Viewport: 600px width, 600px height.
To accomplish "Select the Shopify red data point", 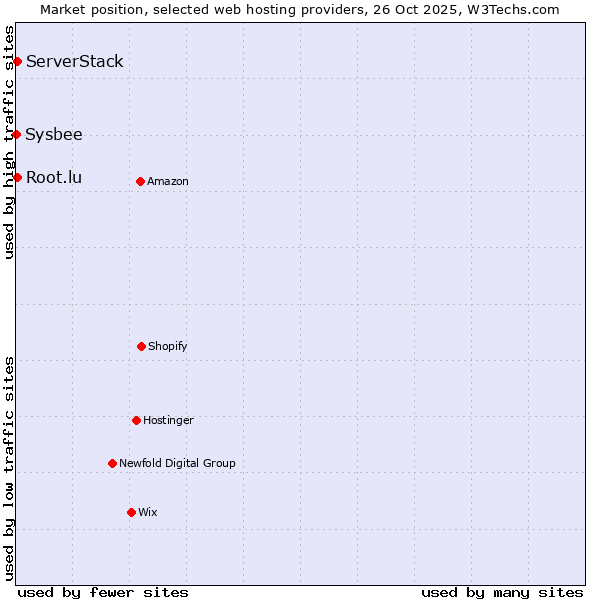I will pos(141,346).
